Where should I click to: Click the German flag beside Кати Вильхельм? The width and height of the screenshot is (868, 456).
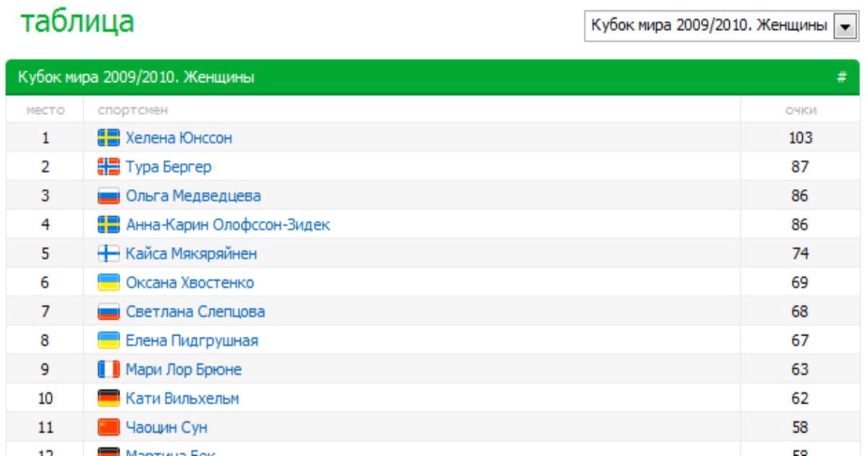click(x=109, y=399)
